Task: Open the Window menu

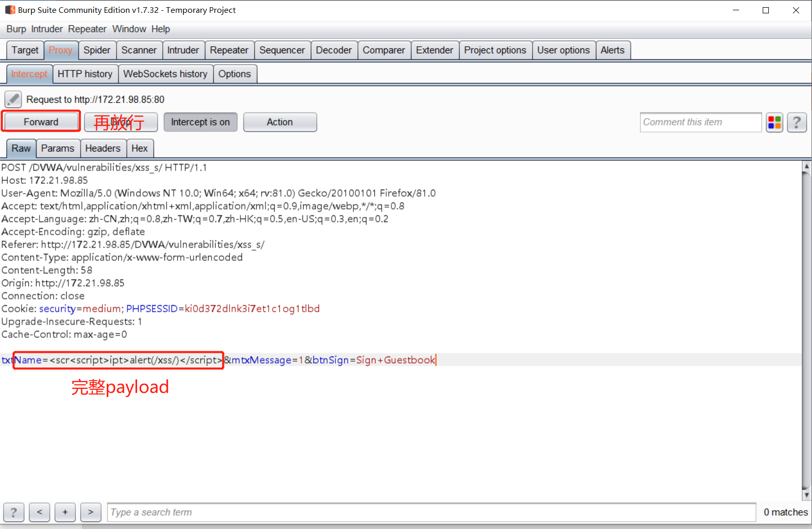Action: click(x=129, y=29)
